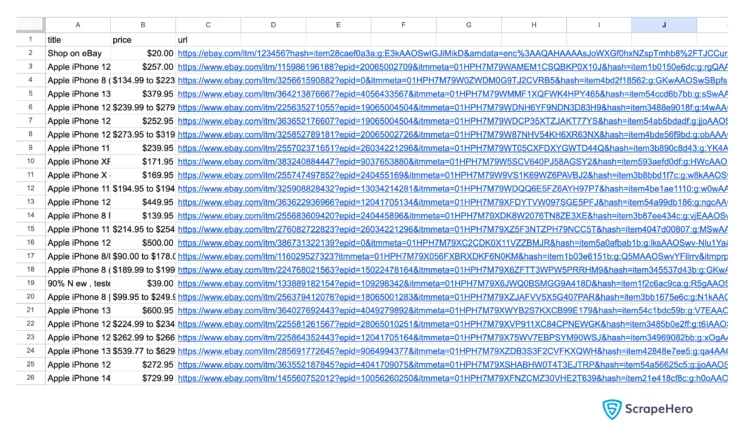
Task: Open the eBay URL in row 26
Action: point(452,378)
